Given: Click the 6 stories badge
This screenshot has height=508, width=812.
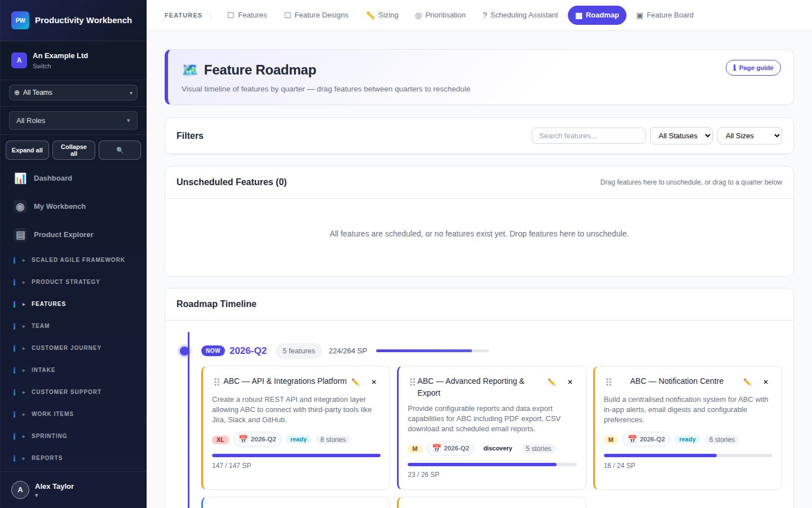Looking at the screenshot, I should tap(722, 440).
